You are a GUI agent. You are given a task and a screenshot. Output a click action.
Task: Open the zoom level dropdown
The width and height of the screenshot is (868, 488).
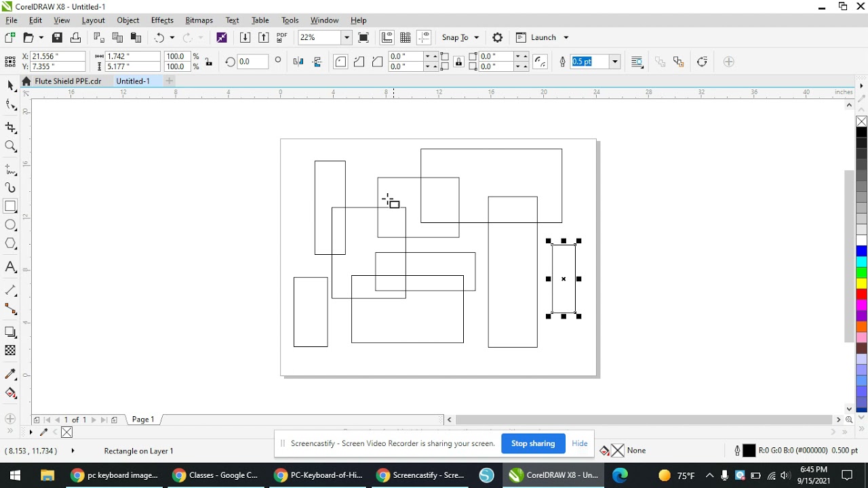pyautogui.click(x=347, y=37)
